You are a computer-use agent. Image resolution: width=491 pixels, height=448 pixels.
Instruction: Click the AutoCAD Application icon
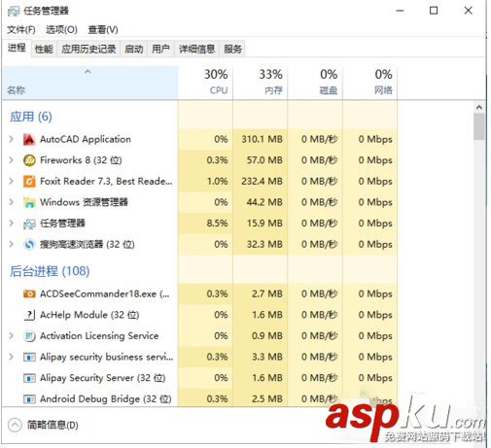point(29,139)
